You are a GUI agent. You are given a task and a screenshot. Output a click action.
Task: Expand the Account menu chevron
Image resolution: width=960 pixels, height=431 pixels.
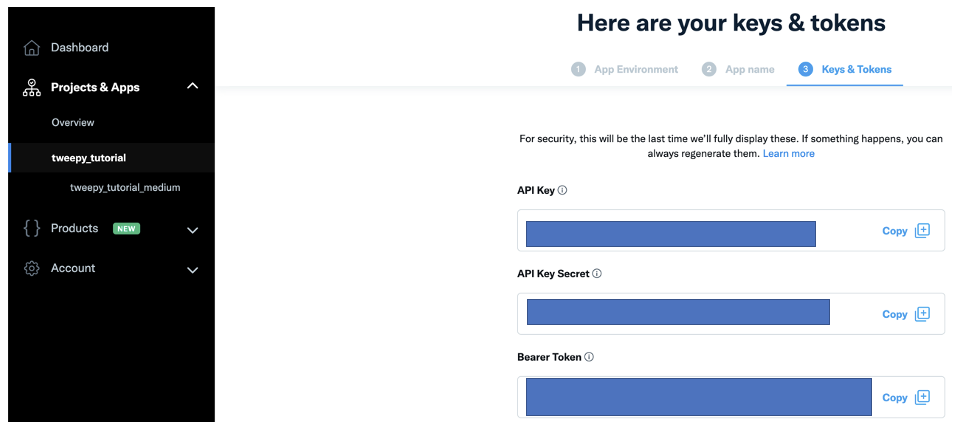pyautogui.click(x=193, y=270)
